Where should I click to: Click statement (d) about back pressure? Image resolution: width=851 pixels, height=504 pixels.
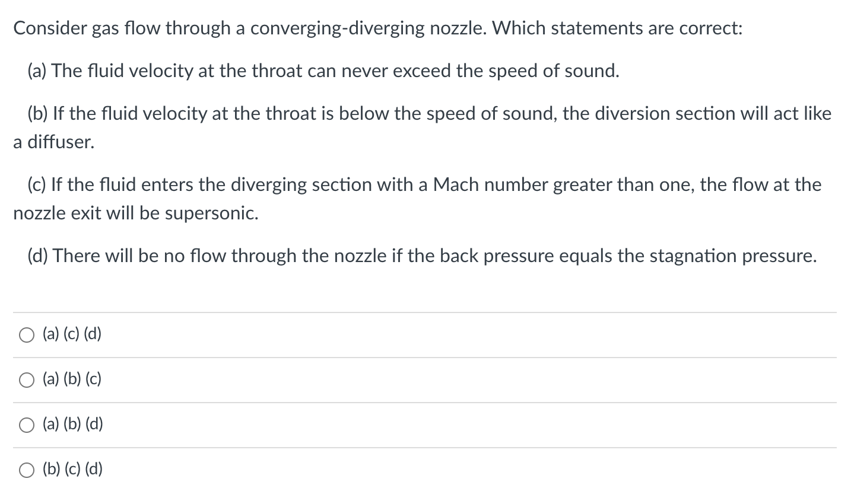(423, 256)
